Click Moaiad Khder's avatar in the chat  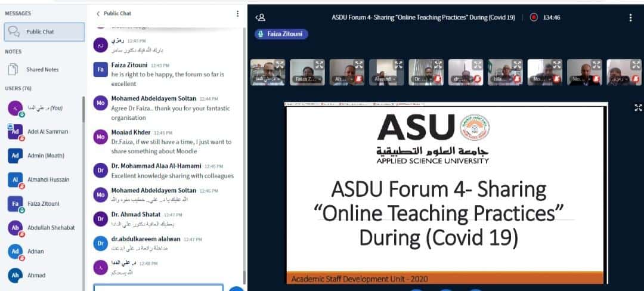[101, 137]
